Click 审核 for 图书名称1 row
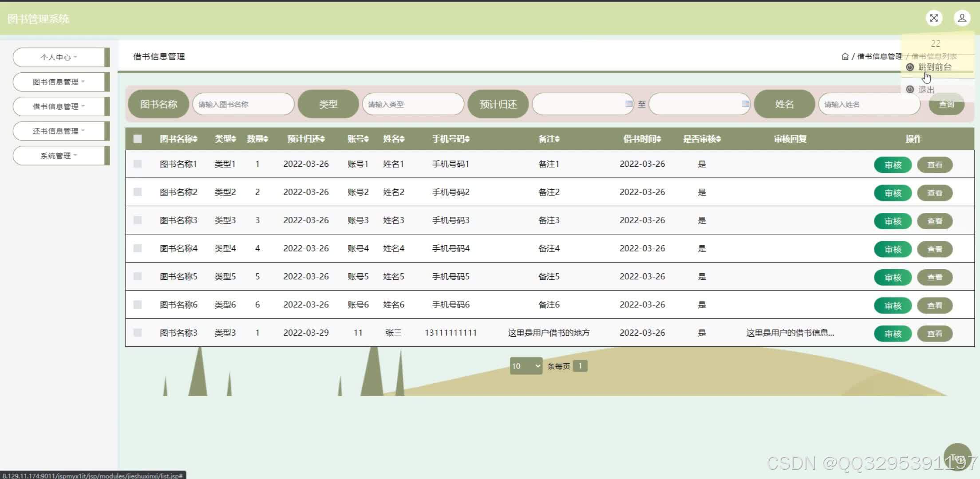Viewport: 980px width, 479px height. tap(893, 165)
